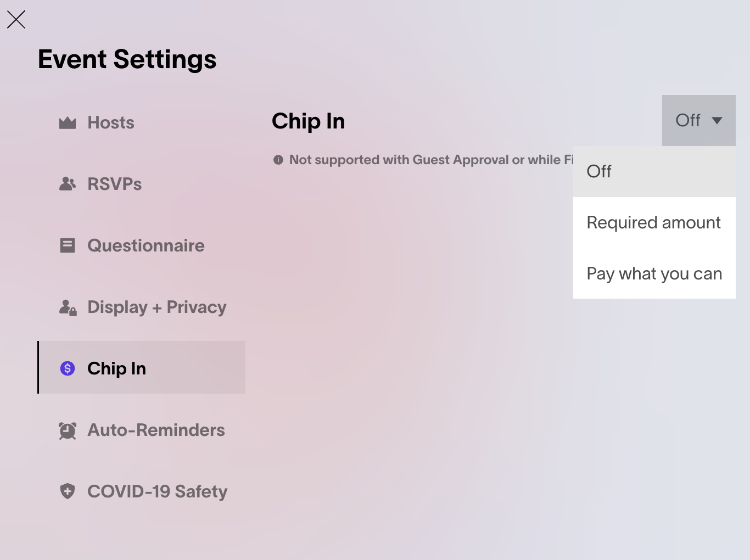
Task: Click the alarm clock Auto-Reminders icon
Action: click(68, 430)
